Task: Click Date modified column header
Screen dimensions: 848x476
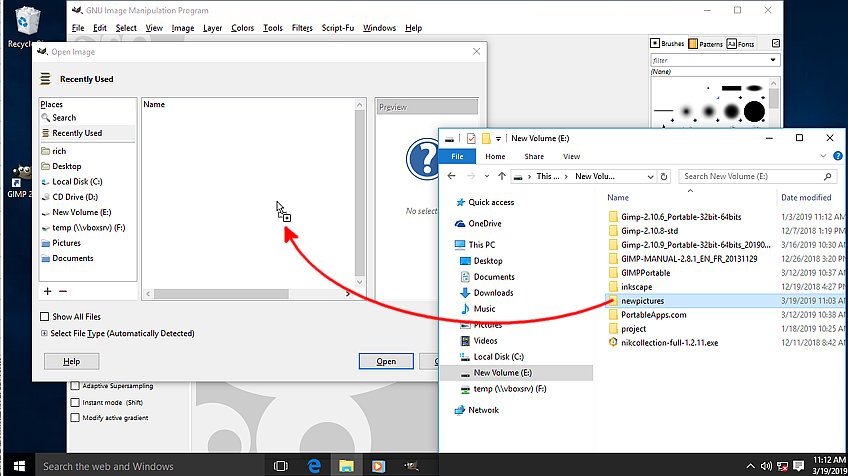Action: (806, 197)
